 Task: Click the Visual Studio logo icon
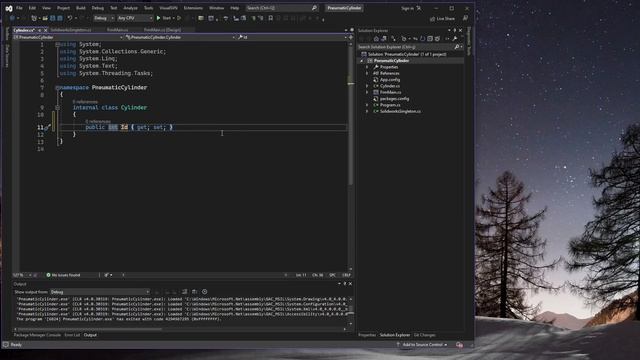(x=9, y=8)
